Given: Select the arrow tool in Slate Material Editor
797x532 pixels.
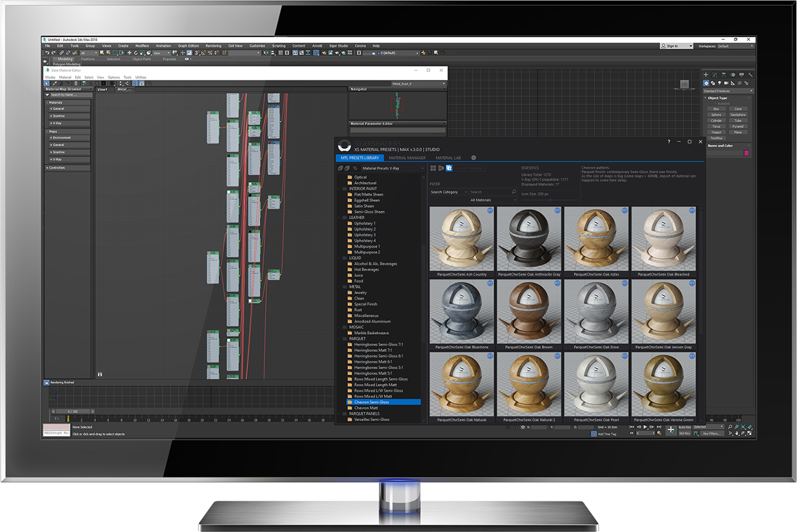Looking at the screenshot, I should [45, 82].
